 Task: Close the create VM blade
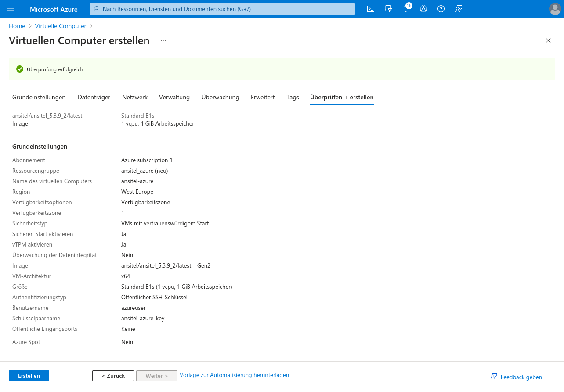tap(548, 40)
